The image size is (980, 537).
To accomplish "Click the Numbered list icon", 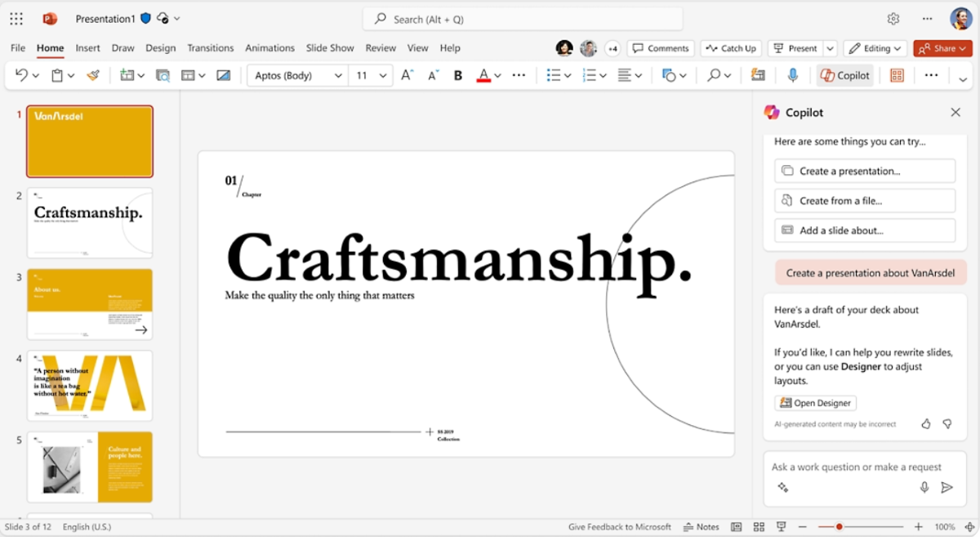I will (x=590, y=75).
